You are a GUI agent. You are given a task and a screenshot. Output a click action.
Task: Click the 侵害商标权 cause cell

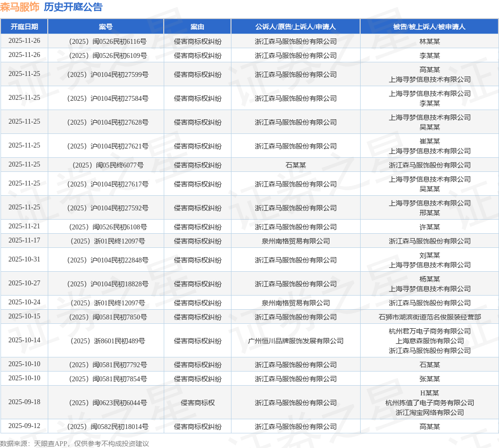point(198,403)
